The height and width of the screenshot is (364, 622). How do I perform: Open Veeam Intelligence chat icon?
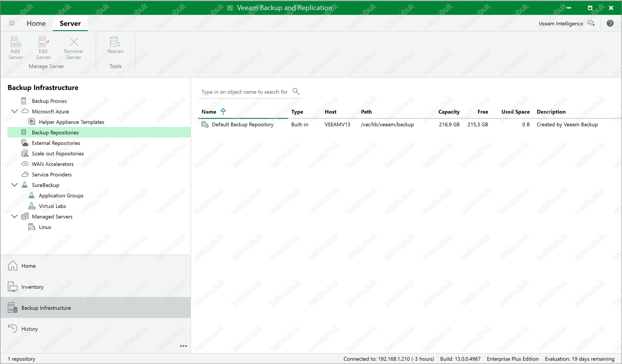tap(591, 23)
